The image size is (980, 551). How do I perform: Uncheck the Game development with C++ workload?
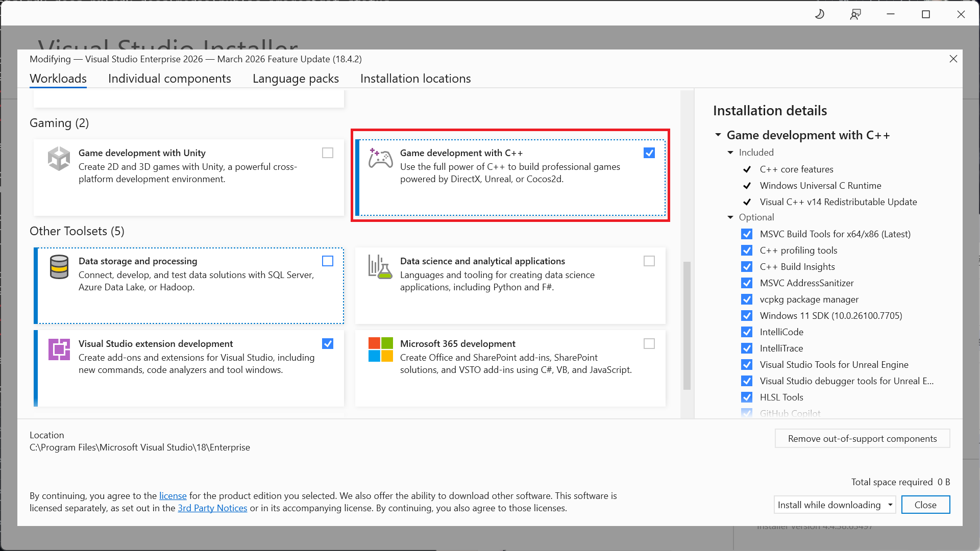[649, 153]
